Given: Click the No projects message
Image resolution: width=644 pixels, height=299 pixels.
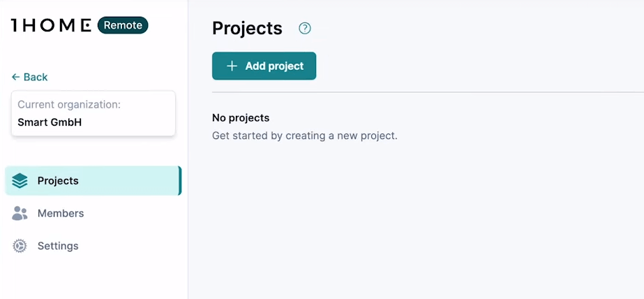Looking at the screenshot, I should [x=241, y=118].
